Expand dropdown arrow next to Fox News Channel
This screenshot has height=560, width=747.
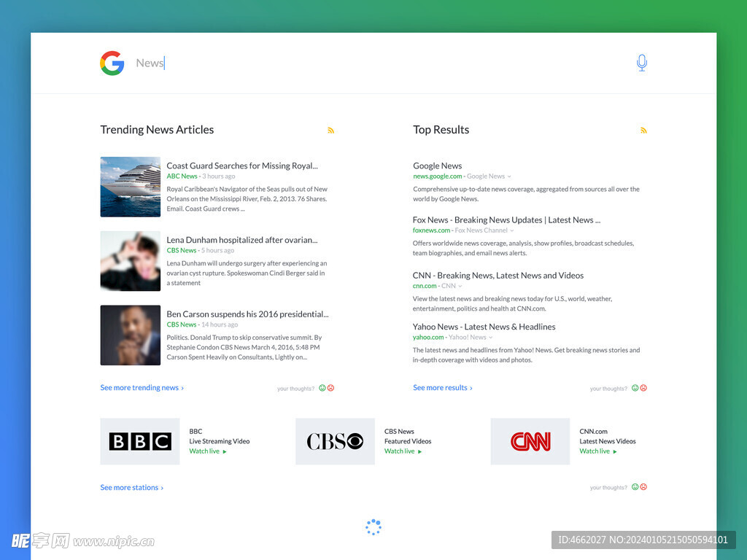(x=512, y=230)
